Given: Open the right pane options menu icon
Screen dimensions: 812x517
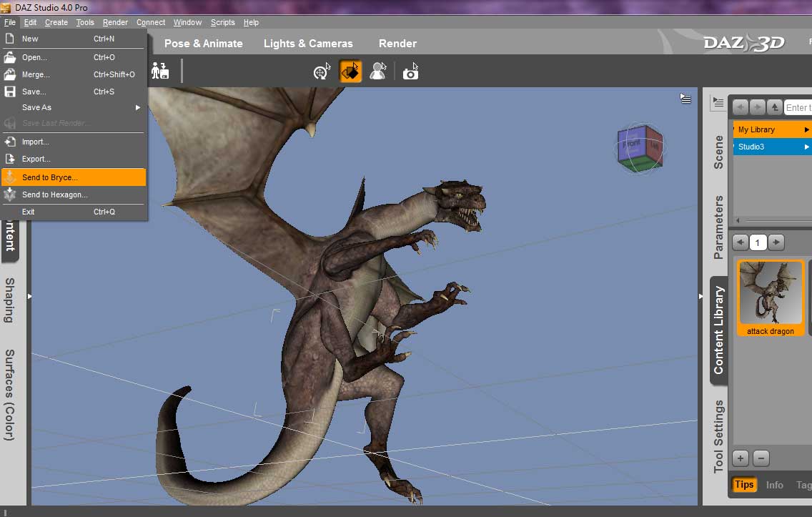Looking at the screenshot, I should [x=718, y=102].
